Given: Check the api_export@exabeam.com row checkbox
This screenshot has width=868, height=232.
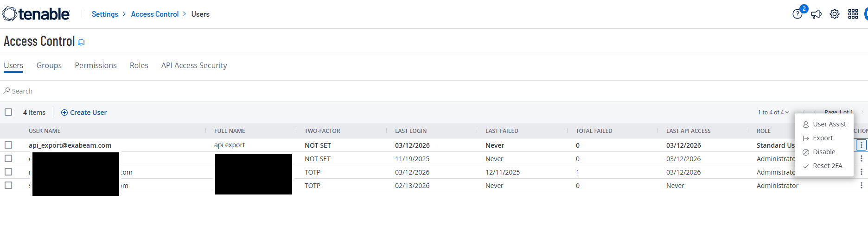Looking at the screenshot, I should tap(8, 145).
